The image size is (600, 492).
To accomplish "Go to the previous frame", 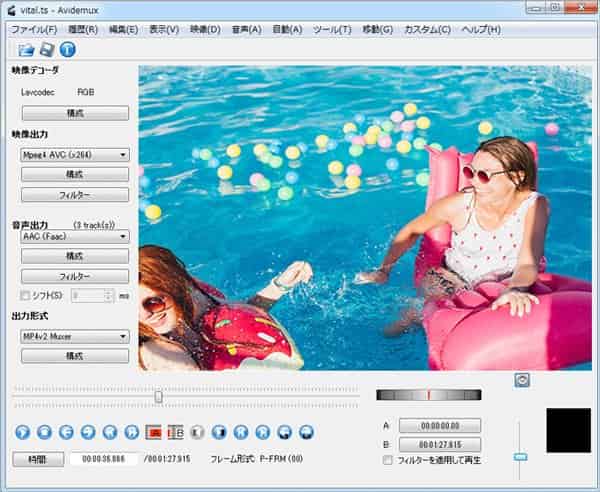I will coord(66,432).
